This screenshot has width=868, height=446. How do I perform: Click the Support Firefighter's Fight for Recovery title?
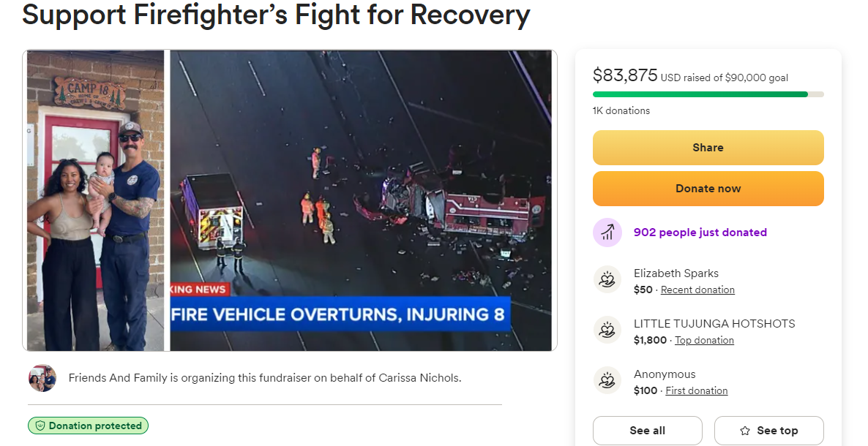pos(276,15)
